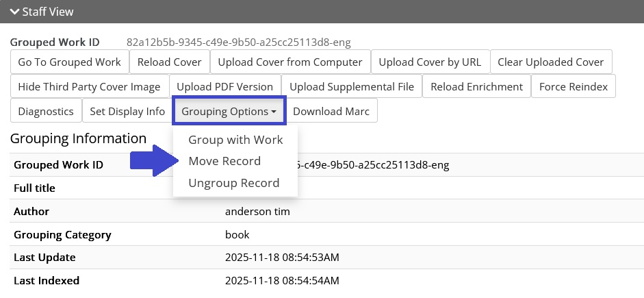This screenshot has width=644, height=298.
Task: Click Upload Cover from Computer
Action: (290, 62)
